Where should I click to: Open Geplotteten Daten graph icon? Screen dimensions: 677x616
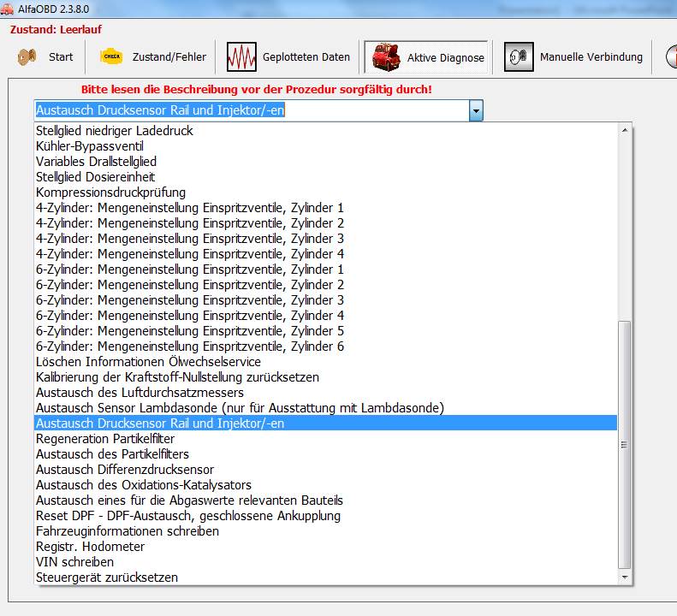(241, 57)
